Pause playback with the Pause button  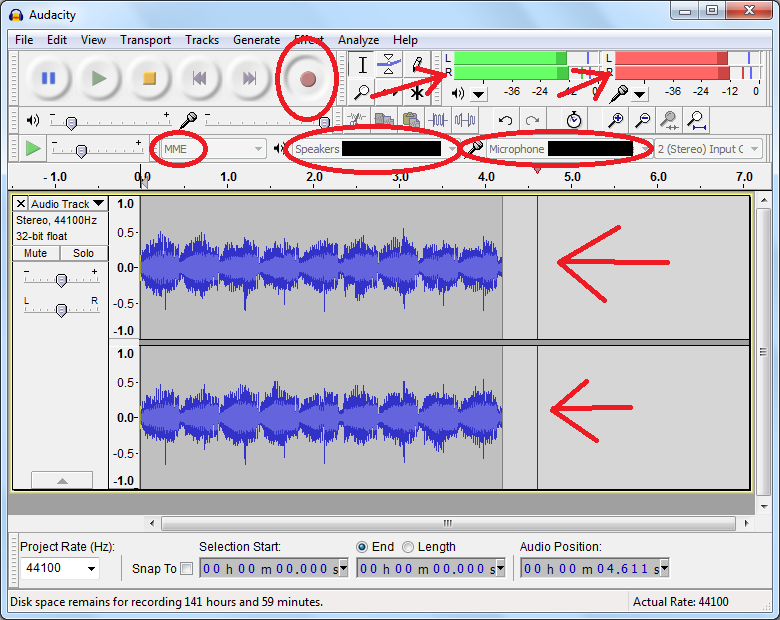48,79
